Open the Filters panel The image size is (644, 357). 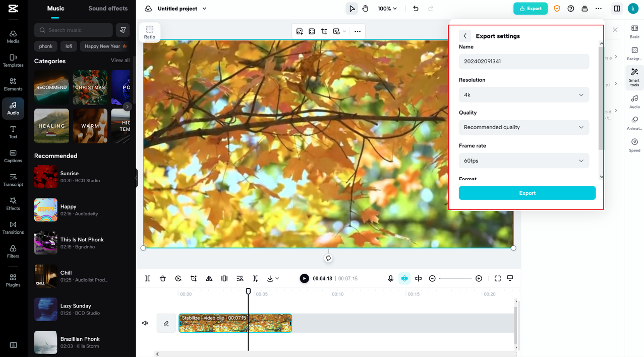13,251
